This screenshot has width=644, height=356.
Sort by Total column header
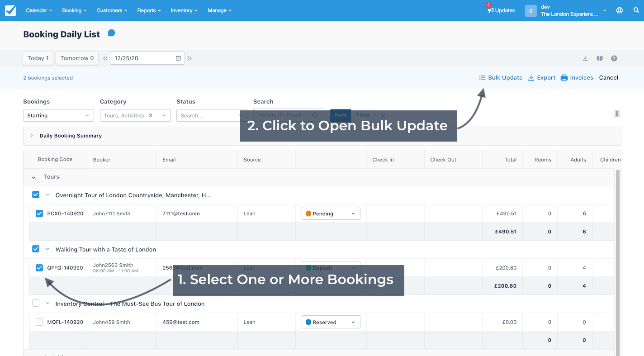[511, 160]
